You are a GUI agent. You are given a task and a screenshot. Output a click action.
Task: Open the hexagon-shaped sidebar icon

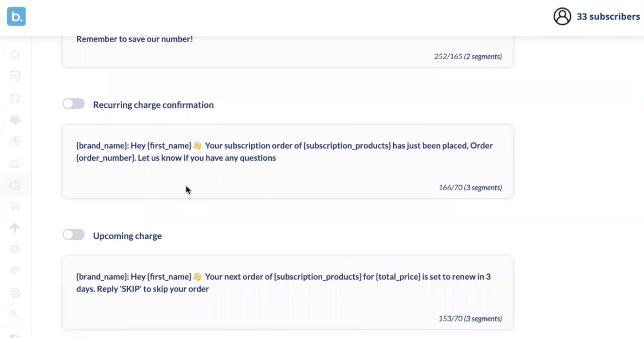pos(15,98)
